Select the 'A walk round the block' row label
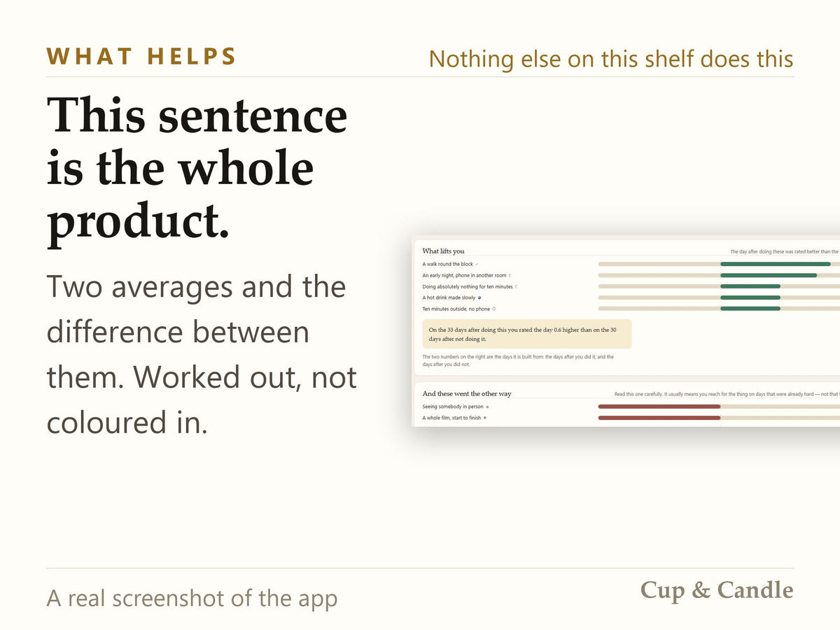 pyautogui.click(x=447, y=264)
